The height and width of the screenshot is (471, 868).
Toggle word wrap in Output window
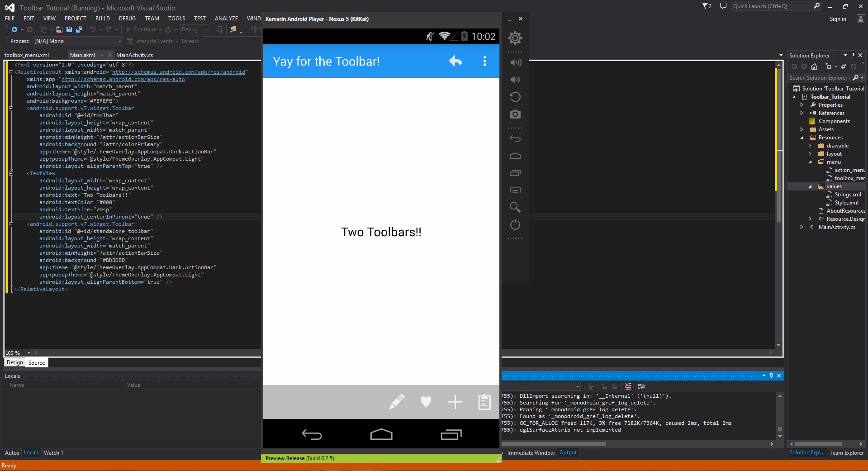(x=641, y=386)
